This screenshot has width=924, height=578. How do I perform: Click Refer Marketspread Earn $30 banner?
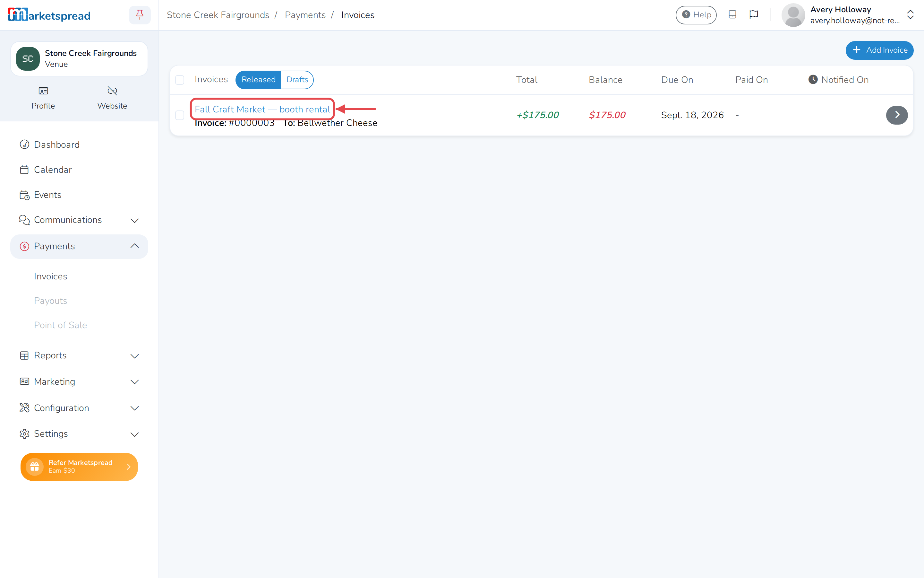79,467
